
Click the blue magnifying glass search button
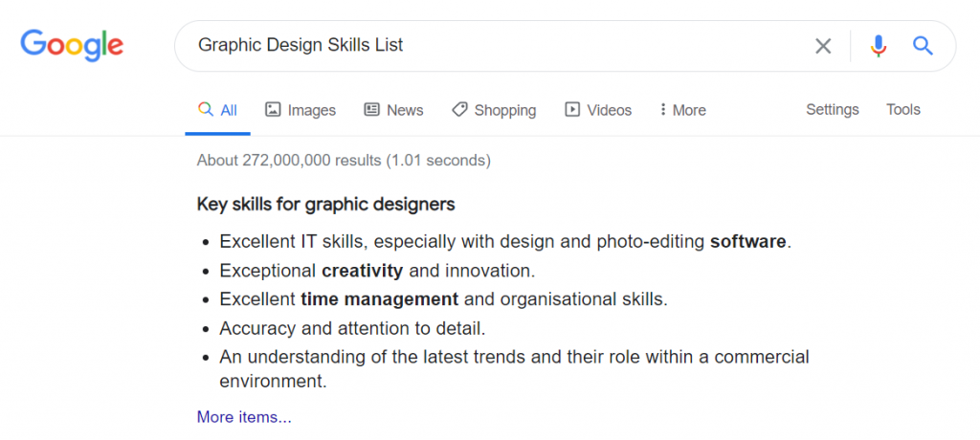[923, 46]
